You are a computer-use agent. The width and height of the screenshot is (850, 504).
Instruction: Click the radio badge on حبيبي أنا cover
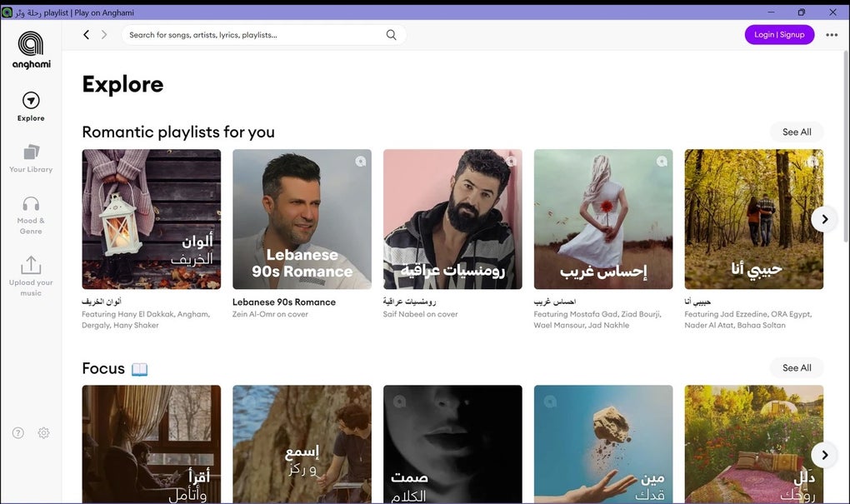[812, 161]
